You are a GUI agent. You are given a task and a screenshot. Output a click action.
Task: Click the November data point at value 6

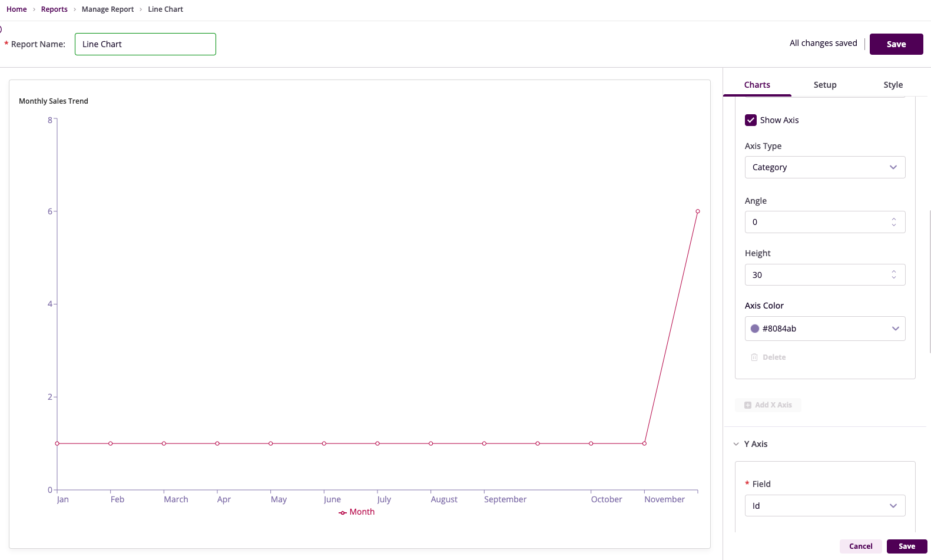pos(698,211)
